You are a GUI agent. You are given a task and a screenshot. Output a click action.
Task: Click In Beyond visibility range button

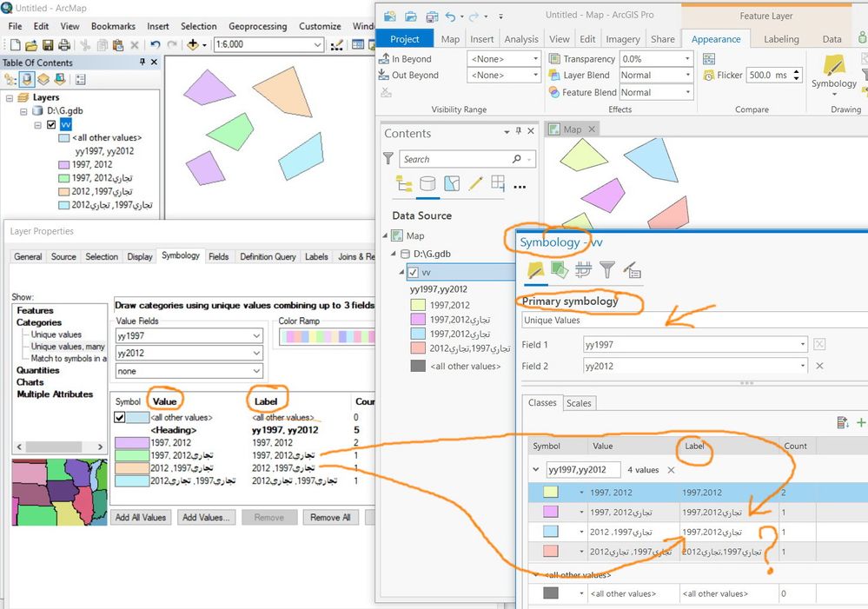[405, 59]
